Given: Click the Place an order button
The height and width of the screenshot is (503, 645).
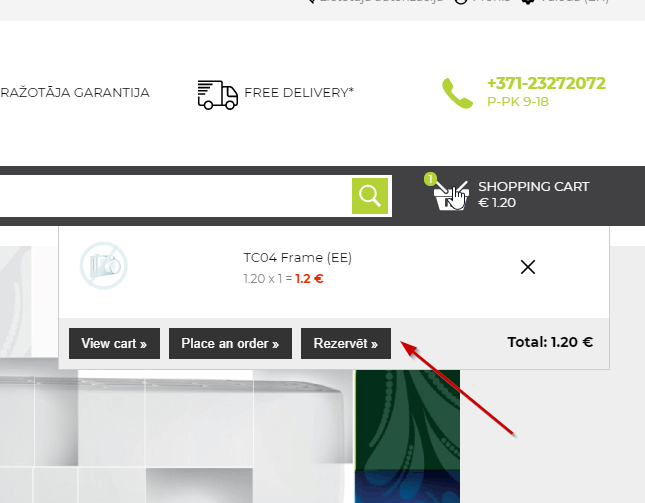Looking at the screenshot, I should click(230, 343).
